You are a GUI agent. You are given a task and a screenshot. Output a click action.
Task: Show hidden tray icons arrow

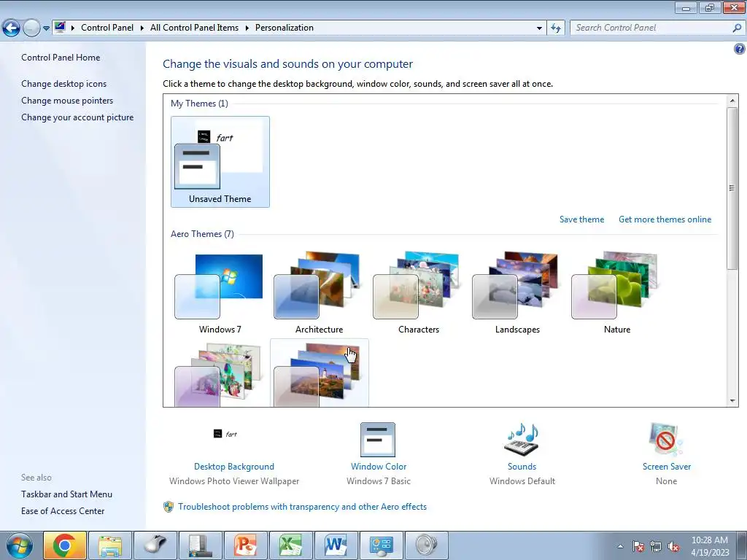point(620,546)
